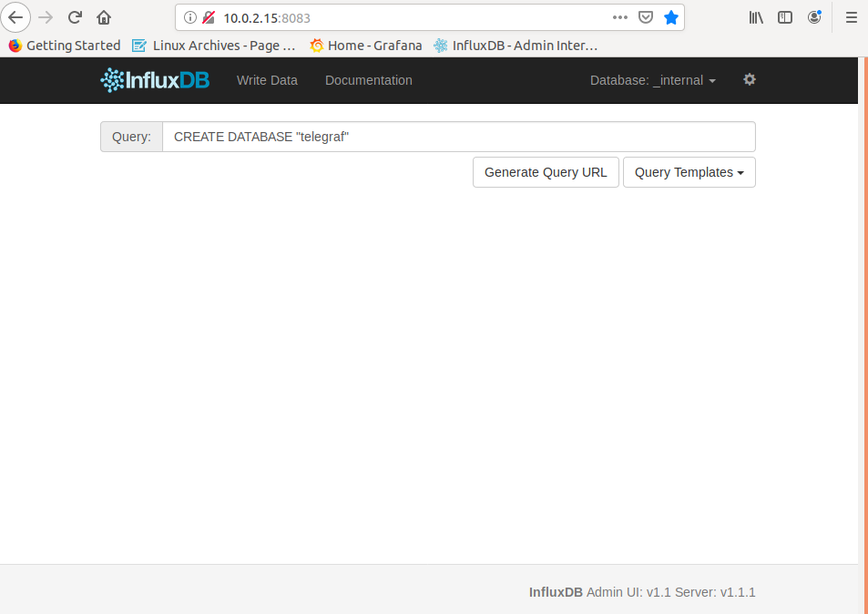Show the sidebars icon

click(x=785, y=17)
